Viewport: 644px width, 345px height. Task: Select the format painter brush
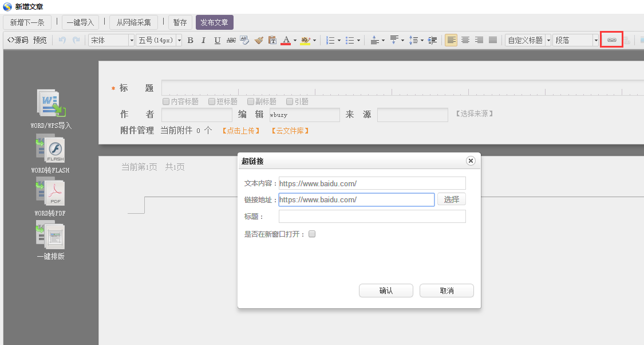pos(259,40)
